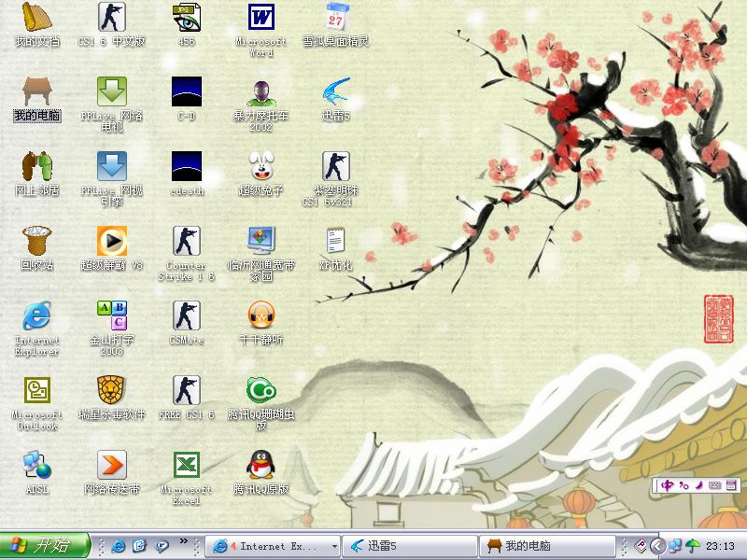Toggle half-moon half/full width mode
The image size is (747, 560).
[x=698, y=485]
